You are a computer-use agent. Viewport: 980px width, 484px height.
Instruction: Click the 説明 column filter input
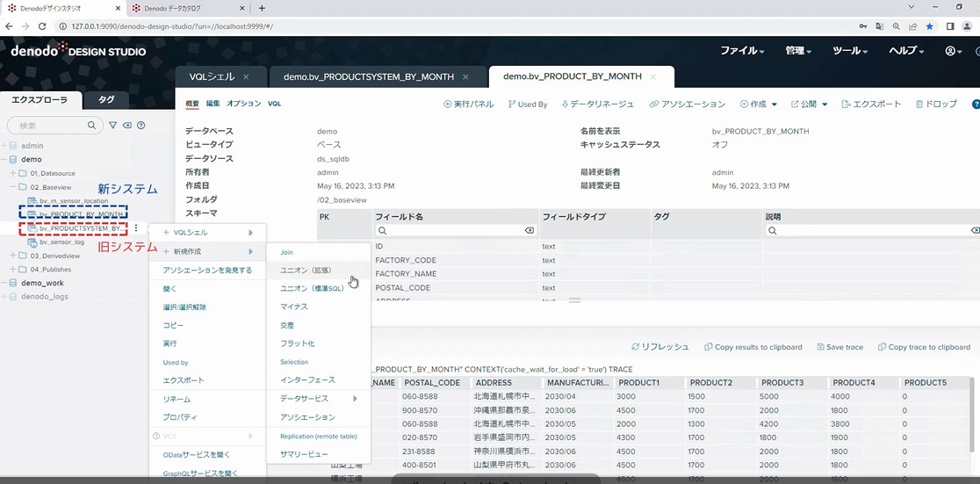coord(873,231)
